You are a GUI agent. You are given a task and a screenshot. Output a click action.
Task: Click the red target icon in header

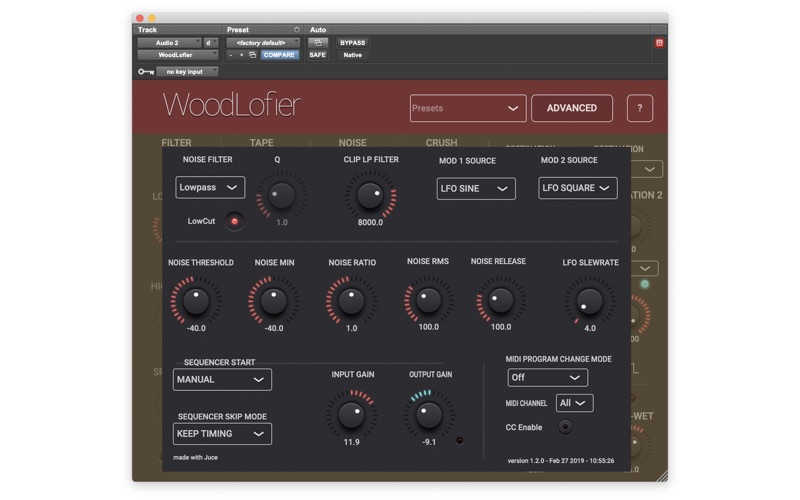click(659, 43)
